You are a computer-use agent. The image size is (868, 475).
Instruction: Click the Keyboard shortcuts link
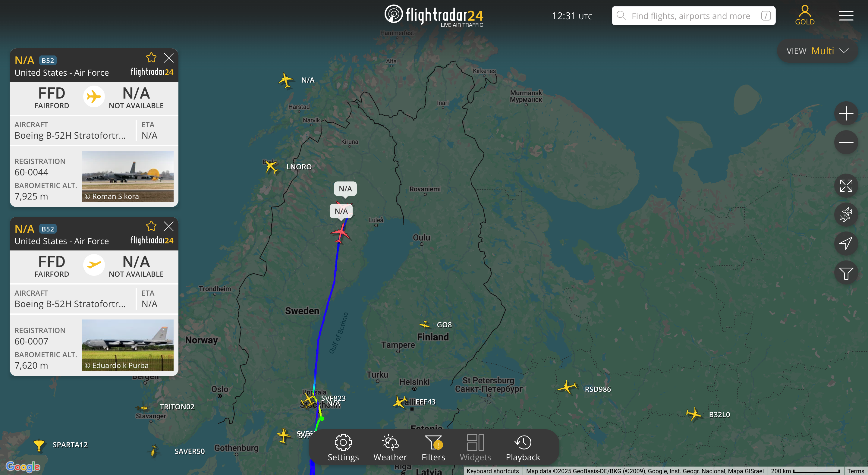492,471
